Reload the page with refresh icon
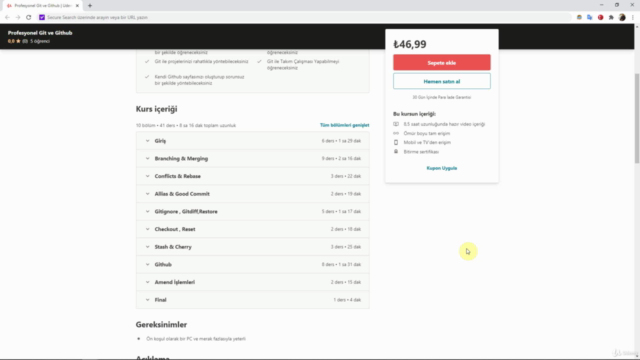The image size is (640, 360). click(x=29, y=18)
